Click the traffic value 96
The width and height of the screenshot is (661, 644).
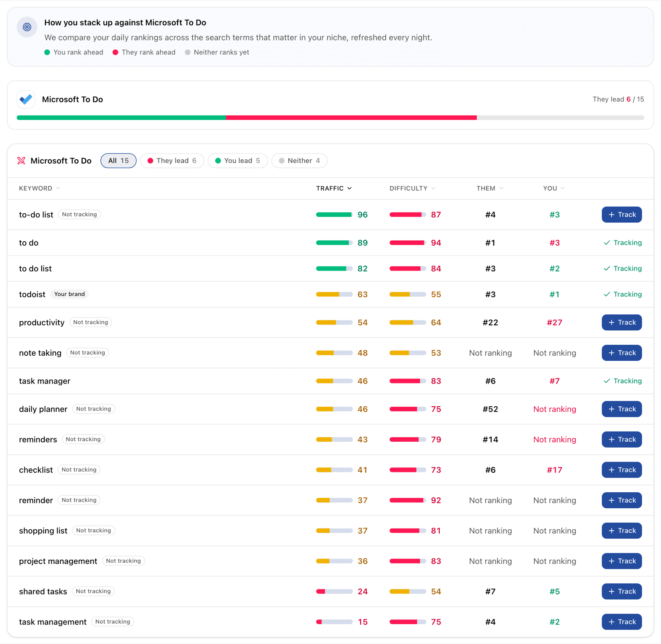(x=363, y=215)
